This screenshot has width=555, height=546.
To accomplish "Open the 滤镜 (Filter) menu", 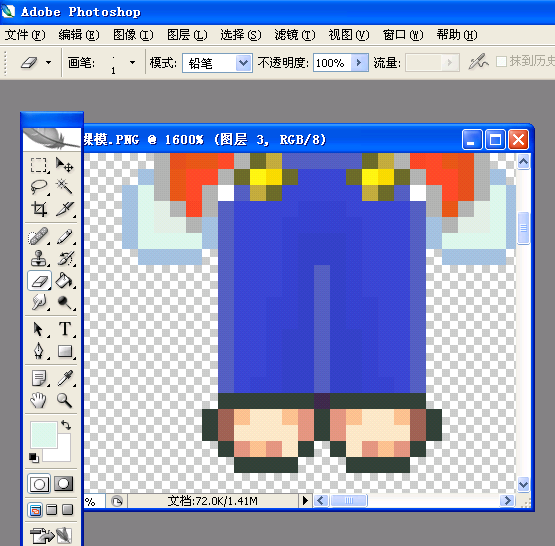I will [294, 35].
